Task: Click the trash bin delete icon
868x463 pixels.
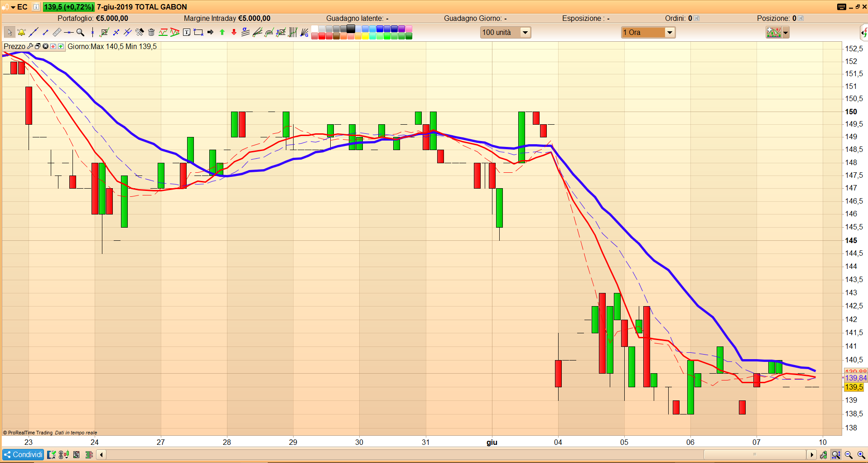Action: tap(151, 32)
